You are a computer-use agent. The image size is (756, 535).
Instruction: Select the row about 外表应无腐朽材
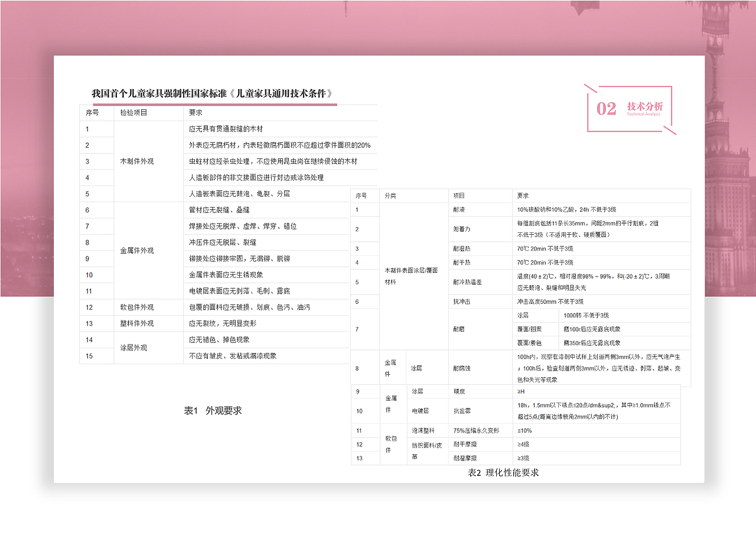280,145
